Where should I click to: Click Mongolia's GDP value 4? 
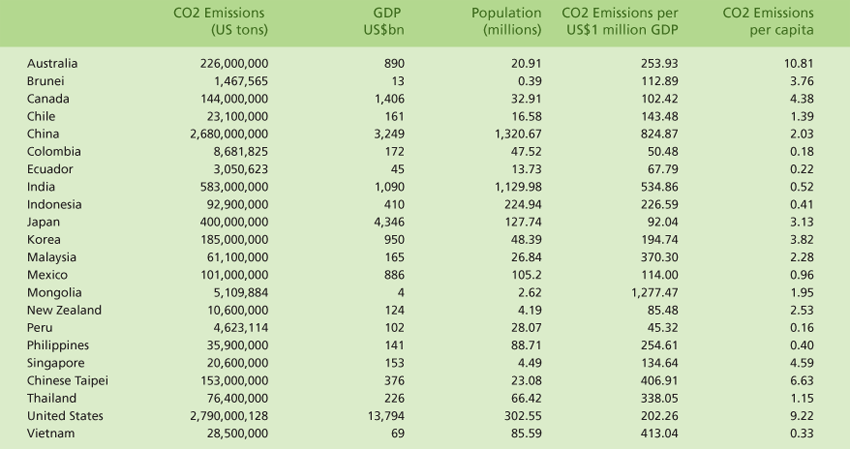(x=401, y=293)
